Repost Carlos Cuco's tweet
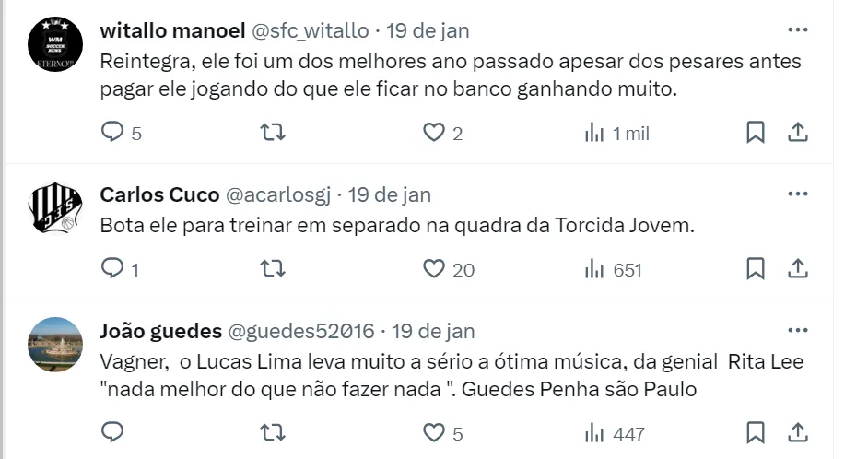Viewport: 868px width, 459px height. pyautogui.click(x=274, y=269)
